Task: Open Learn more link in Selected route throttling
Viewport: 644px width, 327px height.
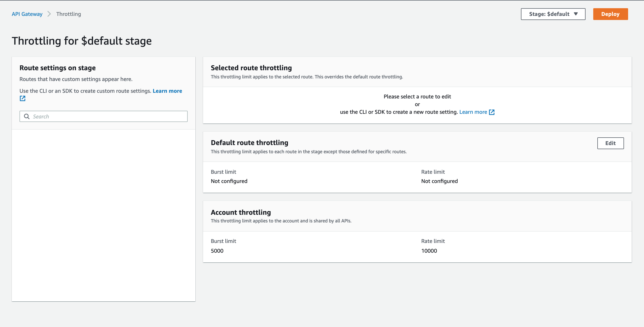Action: [473, 112]
